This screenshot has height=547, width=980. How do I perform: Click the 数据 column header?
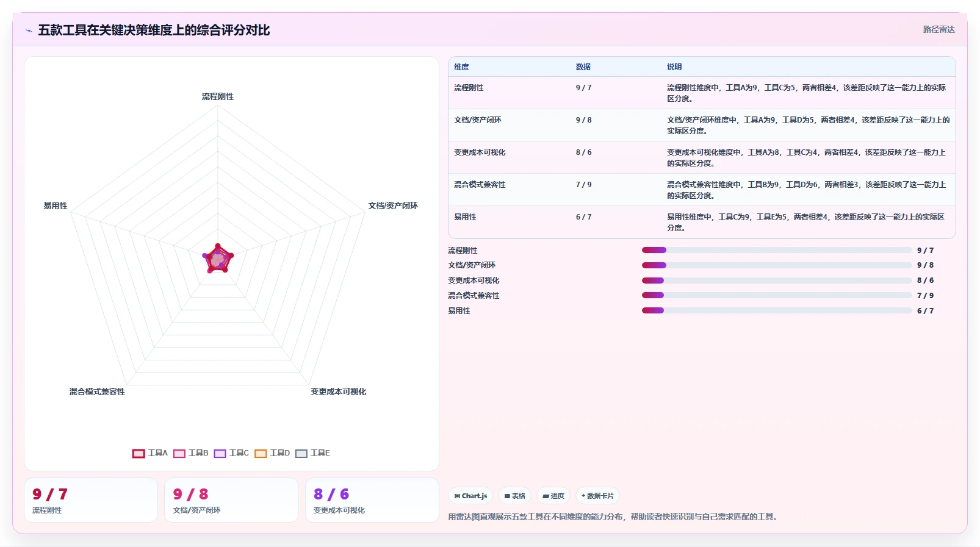[x=583, y=67]
